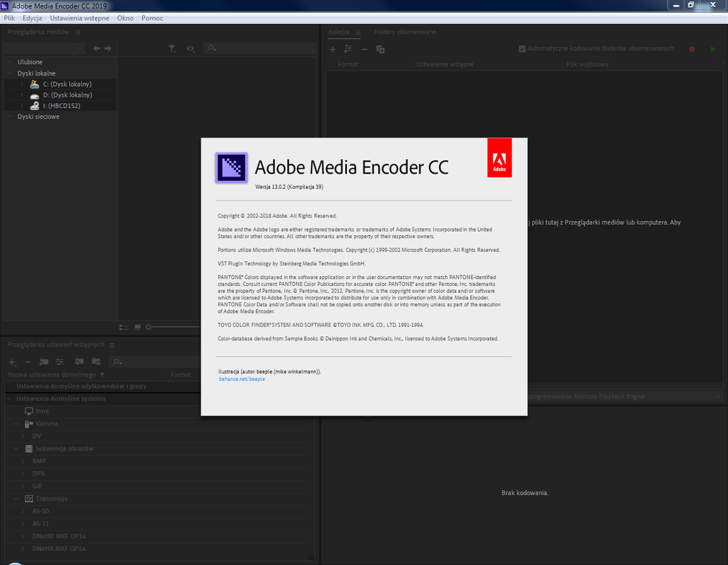
Task: Click the Ustawienie wstępne queue column header
Action: click(445, 64)
